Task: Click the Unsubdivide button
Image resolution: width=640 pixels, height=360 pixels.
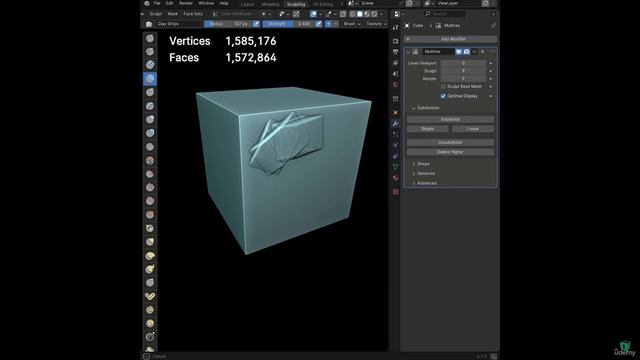Action: coord(451,142)
